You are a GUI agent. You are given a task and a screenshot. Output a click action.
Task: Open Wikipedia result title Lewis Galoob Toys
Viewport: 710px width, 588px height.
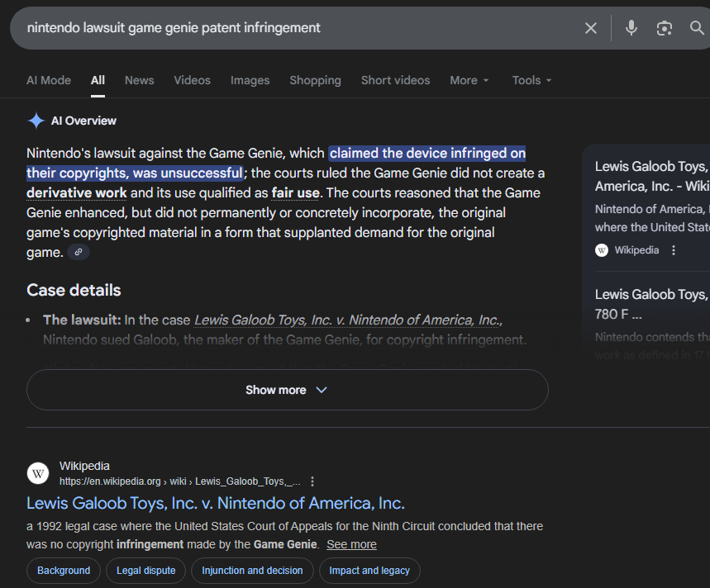(216, 503)
